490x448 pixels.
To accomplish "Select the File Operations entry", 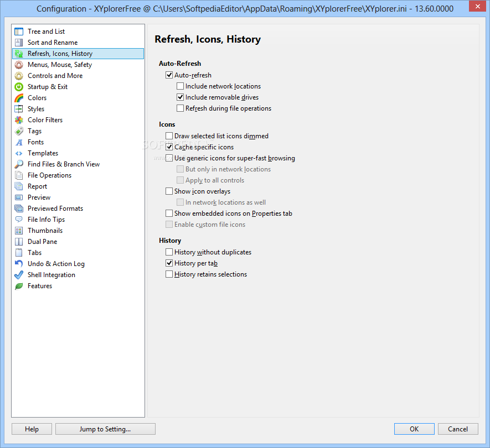I will (x=78, y=175).
